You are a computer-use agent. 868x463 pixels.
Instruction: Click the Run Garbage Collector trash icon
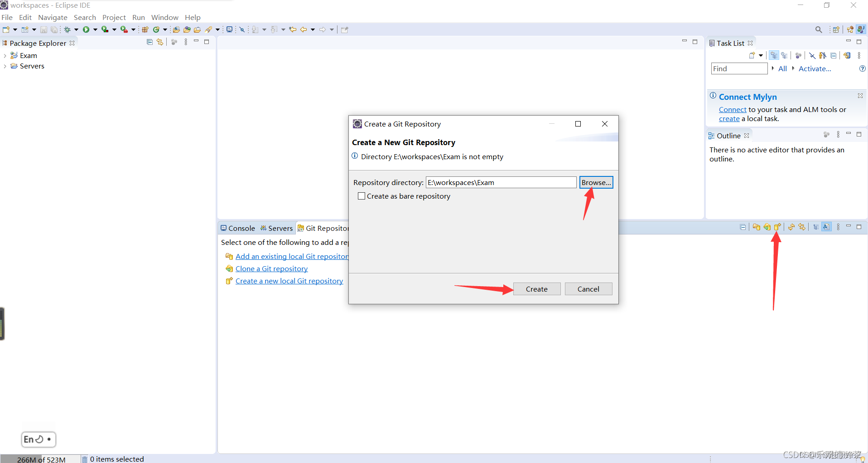[84, 459]
